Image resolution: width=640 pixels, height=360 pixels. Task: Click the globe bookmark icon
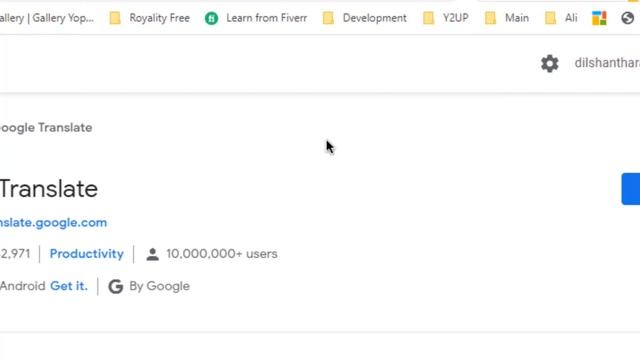click(x=627, y=18)
